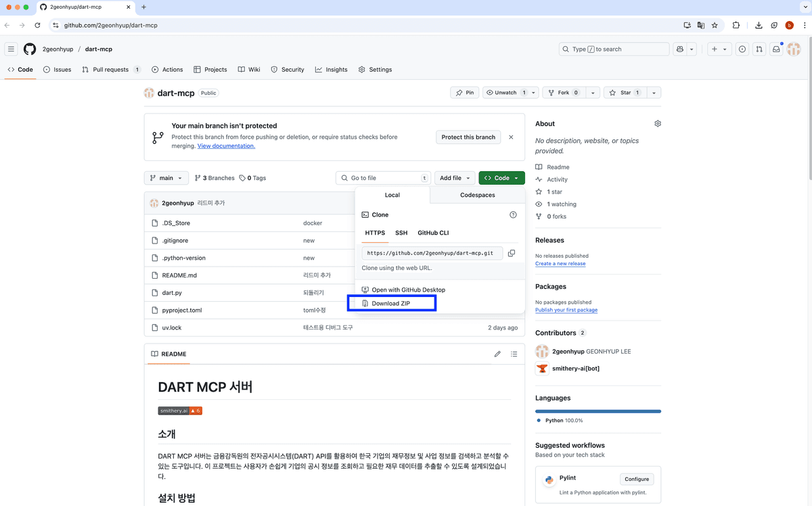This screenshot has width=812, height=506.
Task: Open site information icon in address bar
Action: pyautogui.click(x=56, y=25)
